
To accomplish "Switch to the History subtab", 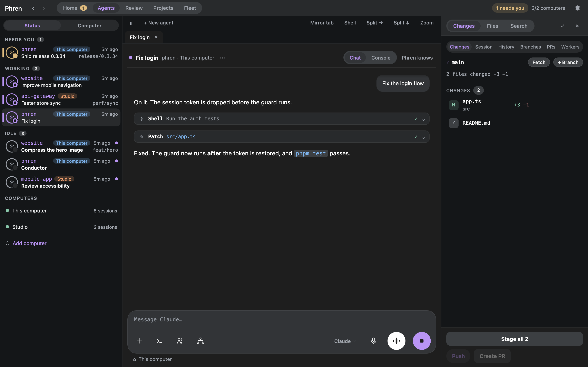I will [x=506, y=47].
